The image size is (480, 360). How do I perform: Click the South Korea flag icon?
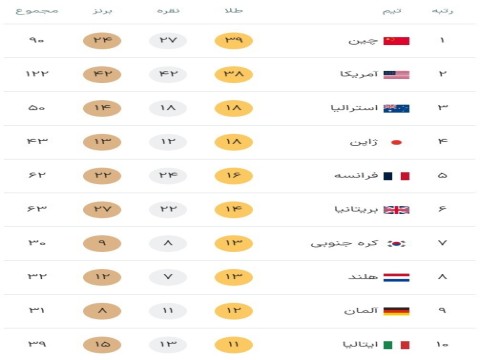[396, 244]
